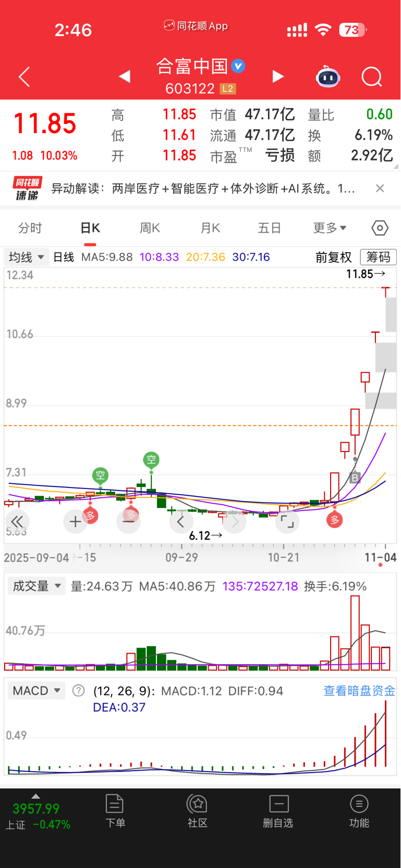
Task: Open the AI robot assistant icon
Action: (x=328, y=77)
